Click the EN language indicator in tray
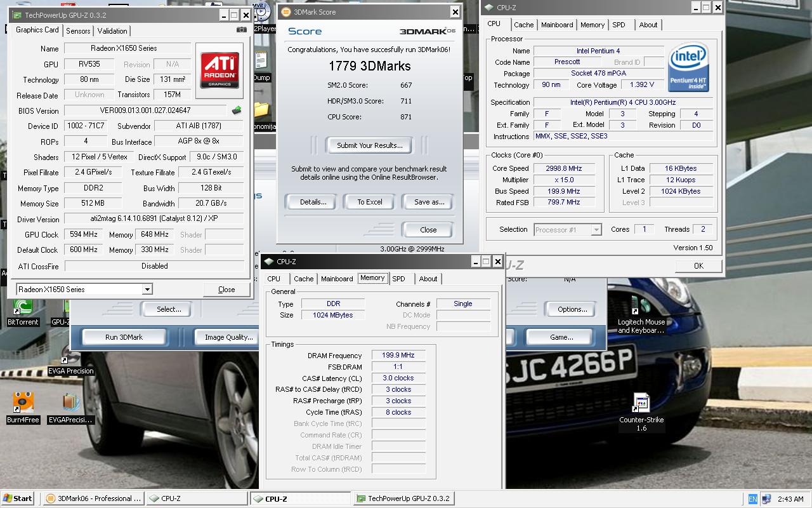 752,498
